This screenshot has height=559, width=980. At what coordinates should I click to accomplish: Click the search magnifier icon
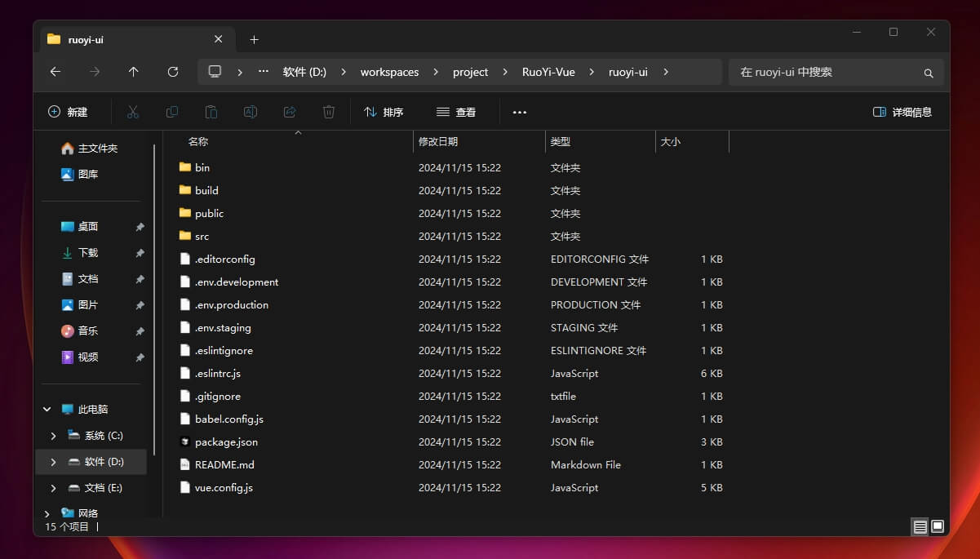click(929, 73)
